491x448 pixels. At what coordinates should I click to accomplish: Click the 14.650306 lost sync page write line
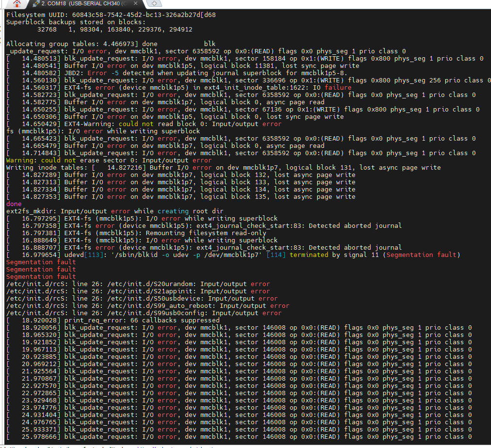[x=175, y=117]
